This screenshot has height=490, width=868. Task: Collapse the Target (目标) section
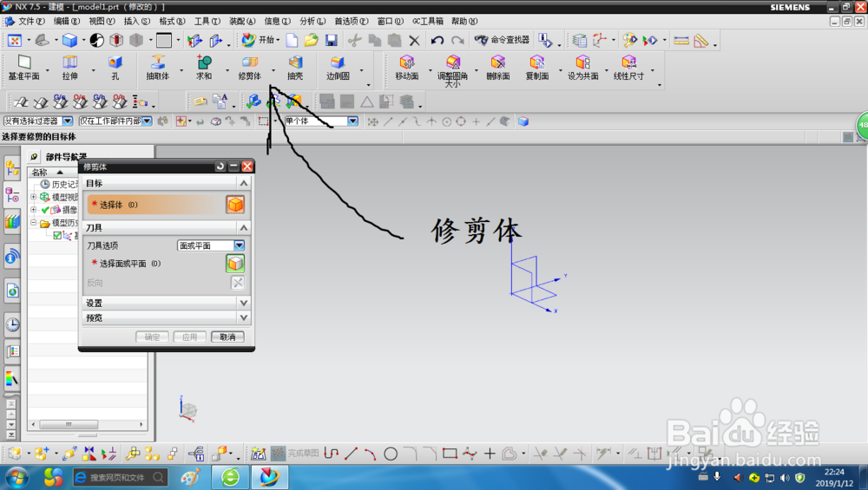click(244, 183)
